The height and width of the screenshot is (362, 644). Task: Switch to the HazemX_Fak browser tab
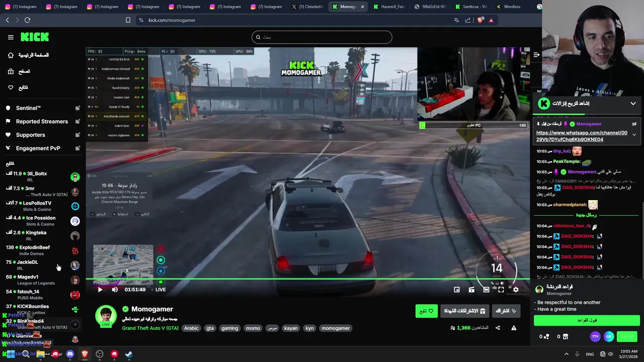(x=389, y=7)
